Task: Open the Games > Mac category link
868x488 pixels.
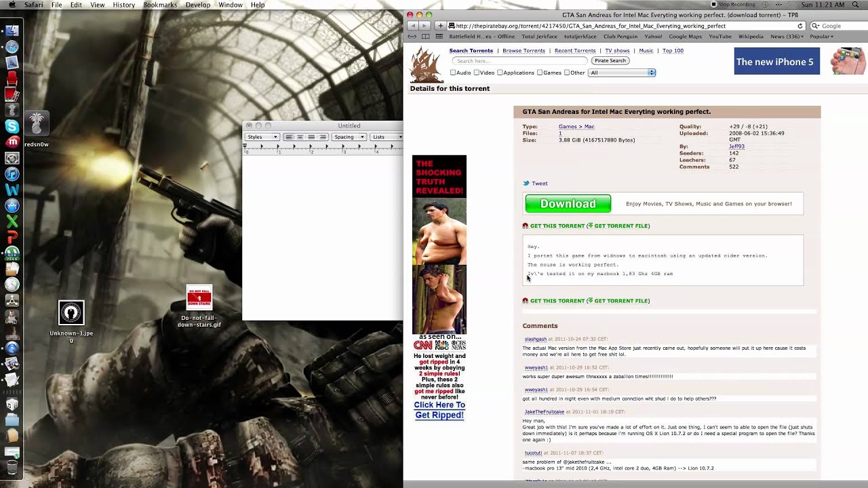Action: (576, 127)
